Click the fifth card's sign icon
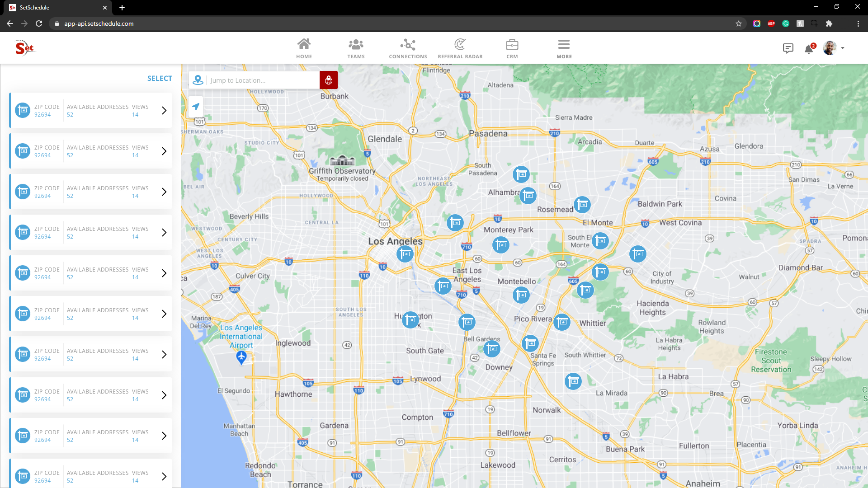Image resolution: width=868 pixels, height=488 pixels. pos(23,273)
